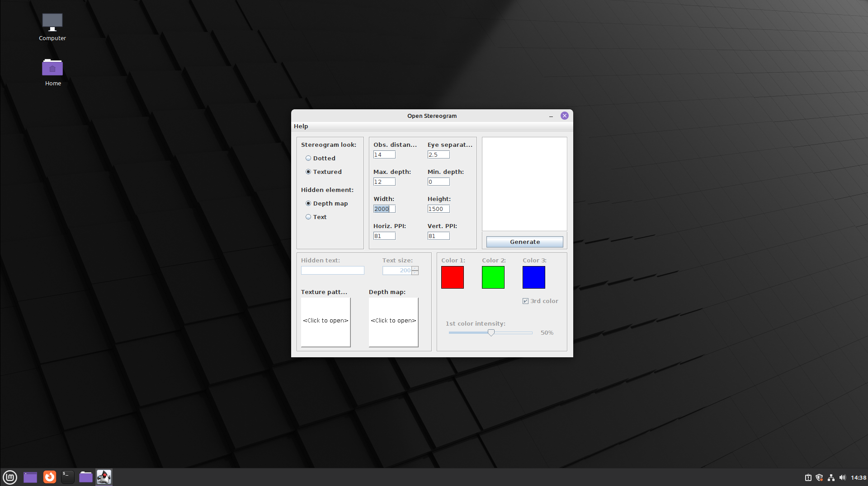The image size is (868, 486).
Task: Pick the red Color 1 swatch
Action: pos(452,277)
